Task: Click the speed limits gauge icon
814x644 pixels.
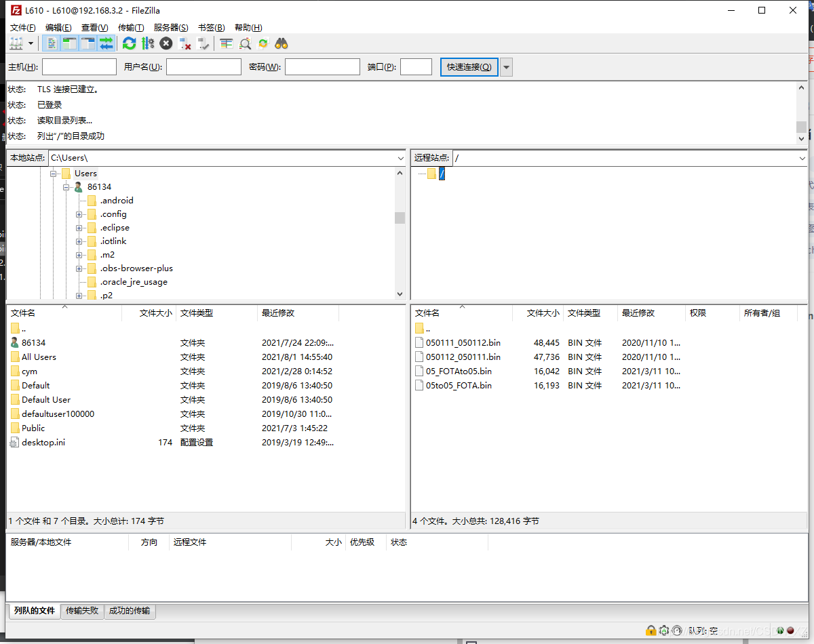Action: click(x=677, y=630)
